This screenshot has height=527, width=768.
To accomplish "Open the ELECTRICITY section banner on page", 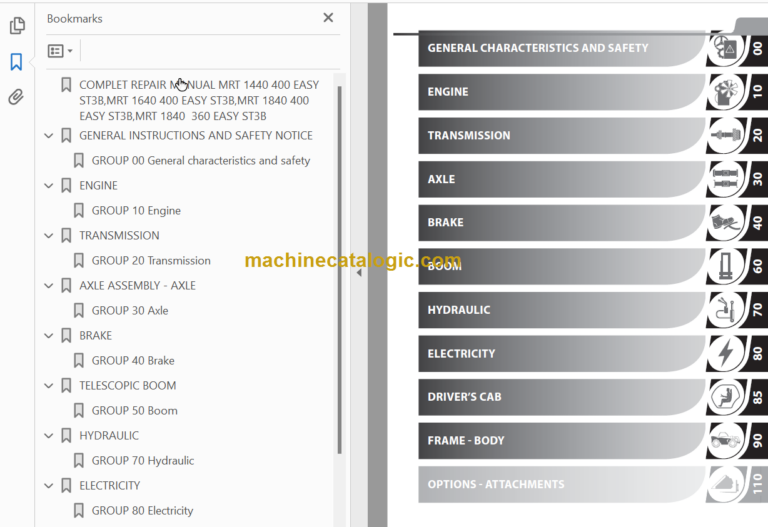I will pyautogui.click(x=562, y=353).
